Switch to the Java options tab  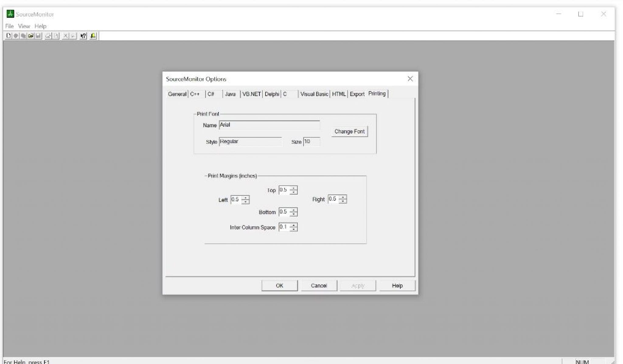(x=230, y=94)
